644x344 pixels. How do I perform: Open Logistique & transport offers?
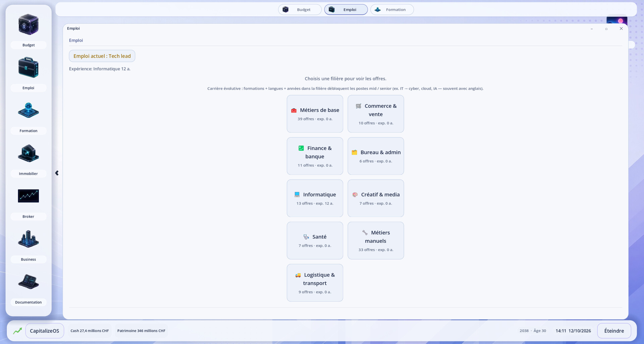(315, 283)
